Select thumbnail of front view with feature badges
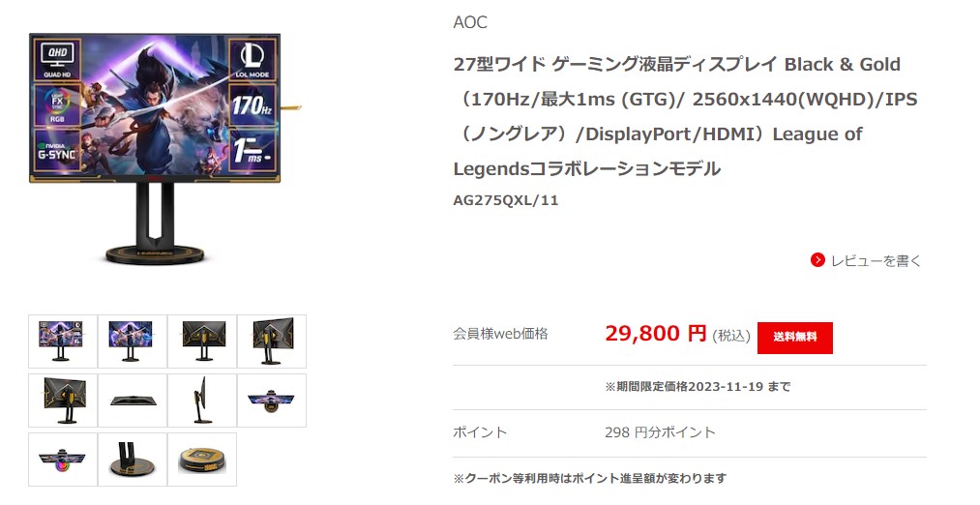This screenshot has width=980, height=505. tap(63, 342)
